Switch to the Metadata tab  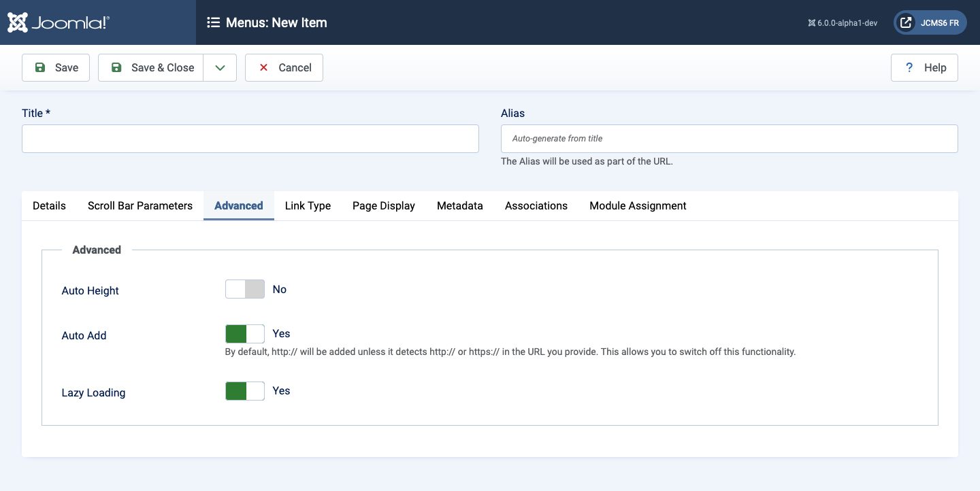(x=460, y=205)
